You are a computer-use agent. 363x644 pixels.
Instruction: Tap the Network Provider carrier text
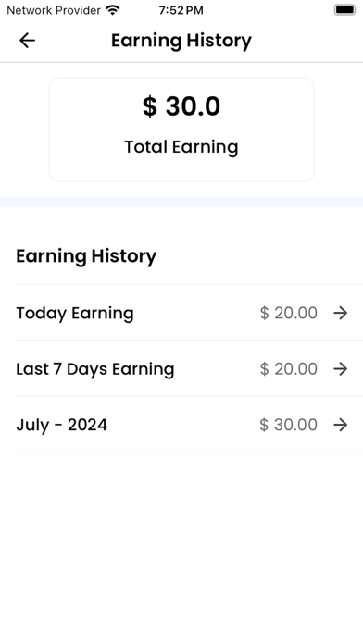[54, 10]
